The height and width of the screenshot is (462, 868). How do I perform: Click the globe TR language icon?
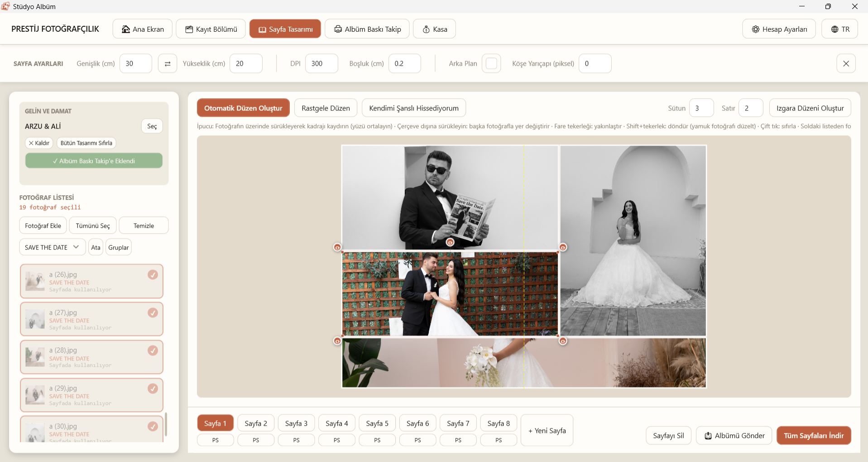[x=834, y=29]
